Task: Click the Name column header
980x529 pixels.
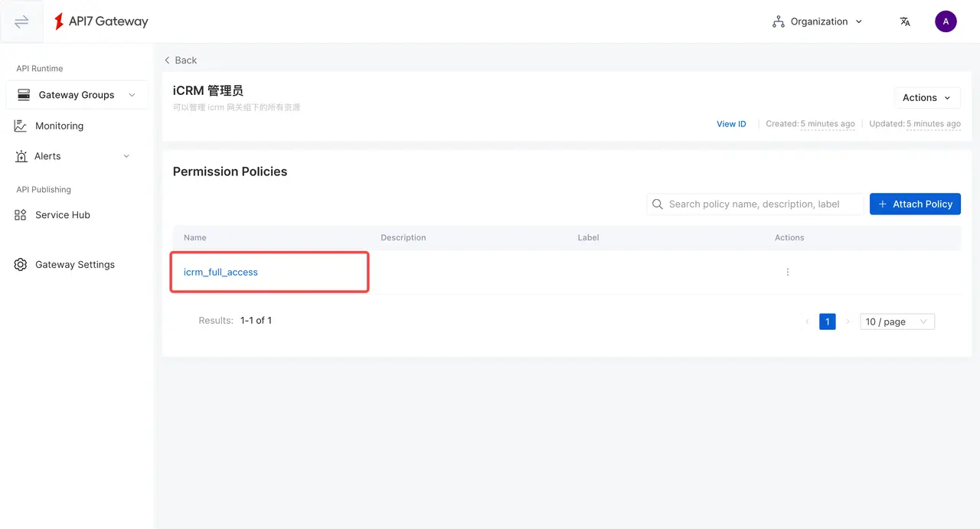Action: pyautogui.click(x=195, y=237)
